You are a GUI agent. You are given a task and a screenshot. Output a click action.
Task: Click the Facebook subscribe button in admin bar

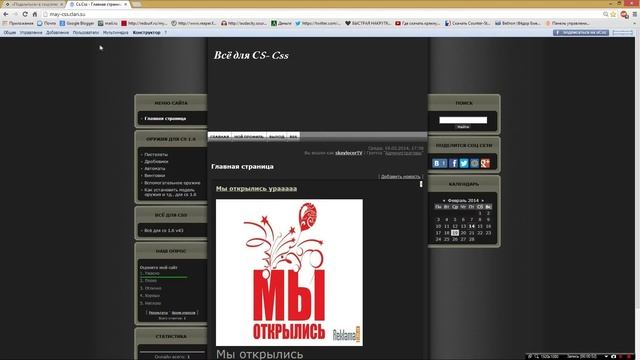[x=581, y=33]
